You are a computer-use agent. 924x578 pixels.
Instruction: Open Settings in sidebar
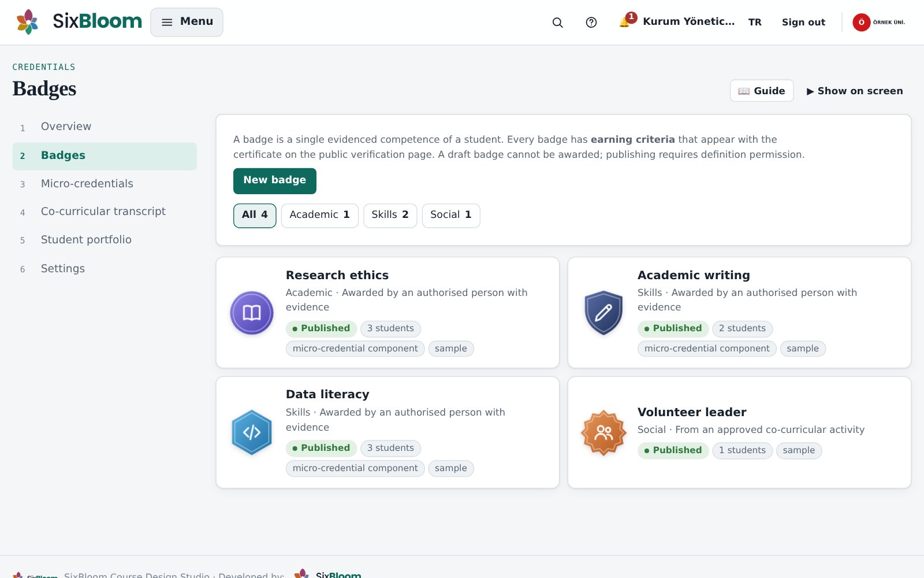pyautogui.click(x=105, y=269)
